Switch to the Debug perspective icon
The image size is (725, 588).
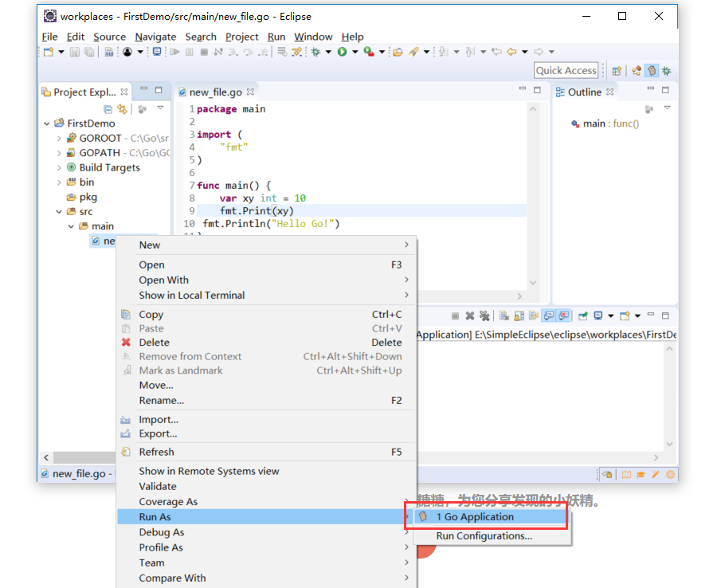click(666, 71)
